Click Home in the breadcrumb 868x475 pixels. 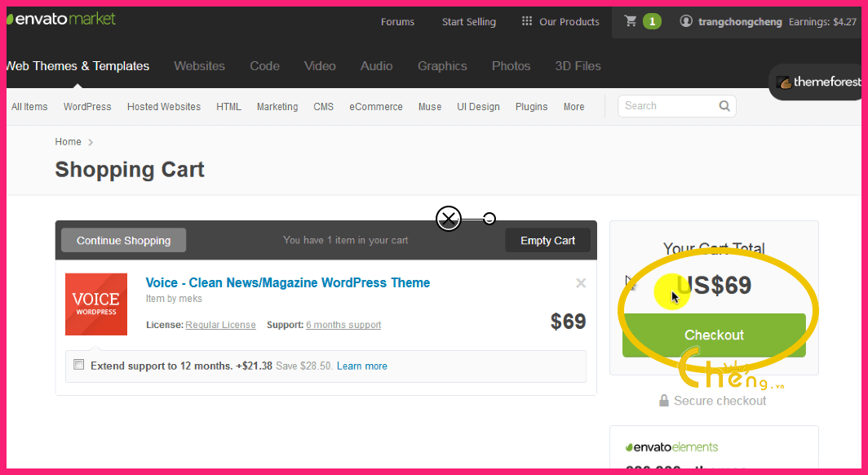pos(68,142)
